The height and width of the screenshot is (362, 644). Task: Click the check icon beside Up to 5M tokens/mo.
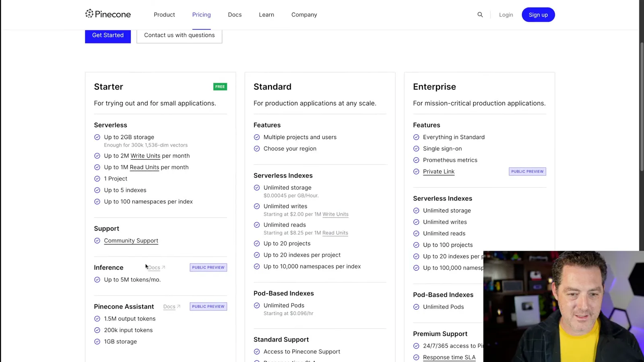pyautogui.click(x=97, y=280)
